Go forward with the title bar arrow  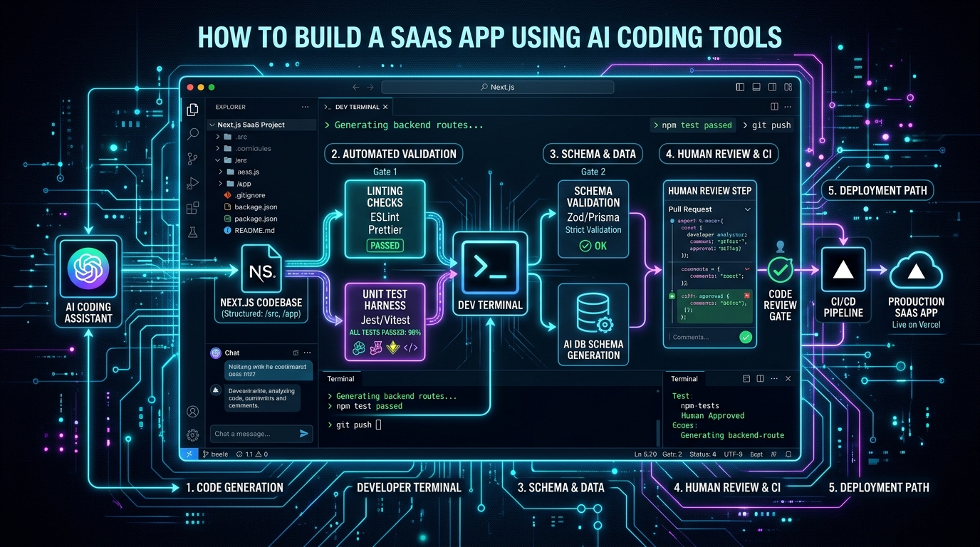pos(371,87)
